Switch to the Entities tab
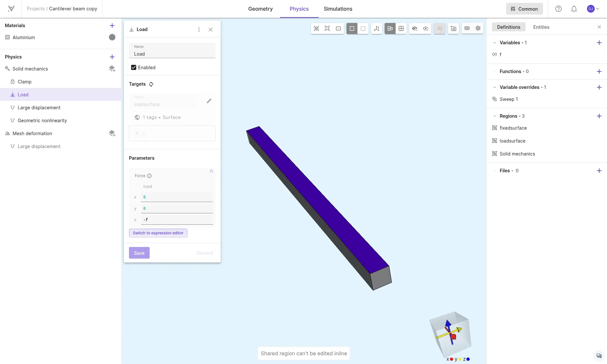This screenshot has height=364, width=607. 541,27
